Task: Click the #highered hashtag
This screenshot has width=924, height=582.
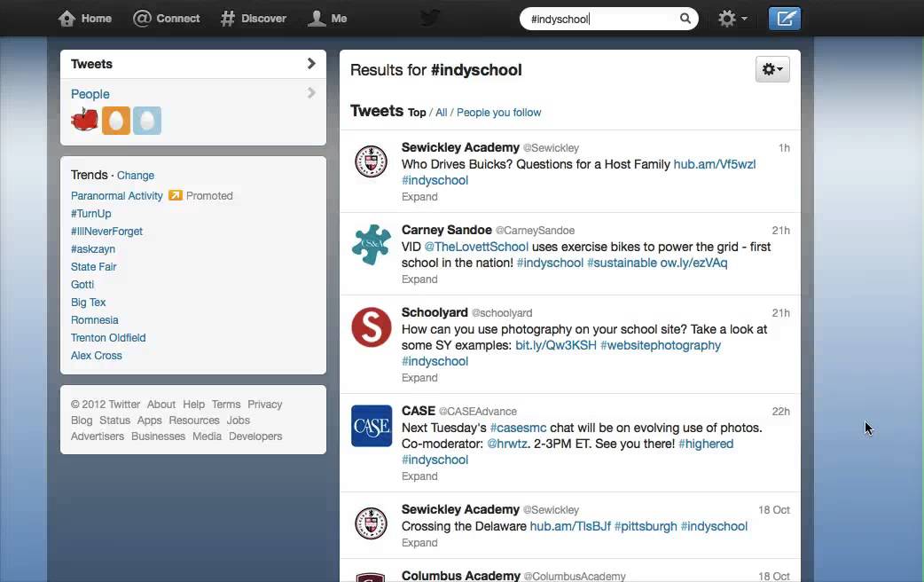Action: coord(706,444)
